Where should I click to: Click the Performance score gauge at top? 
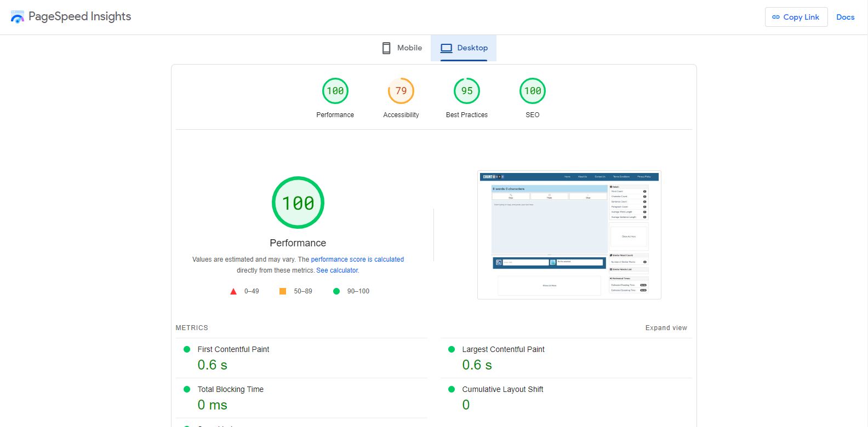pyautogui.click(x=335, y=91)
